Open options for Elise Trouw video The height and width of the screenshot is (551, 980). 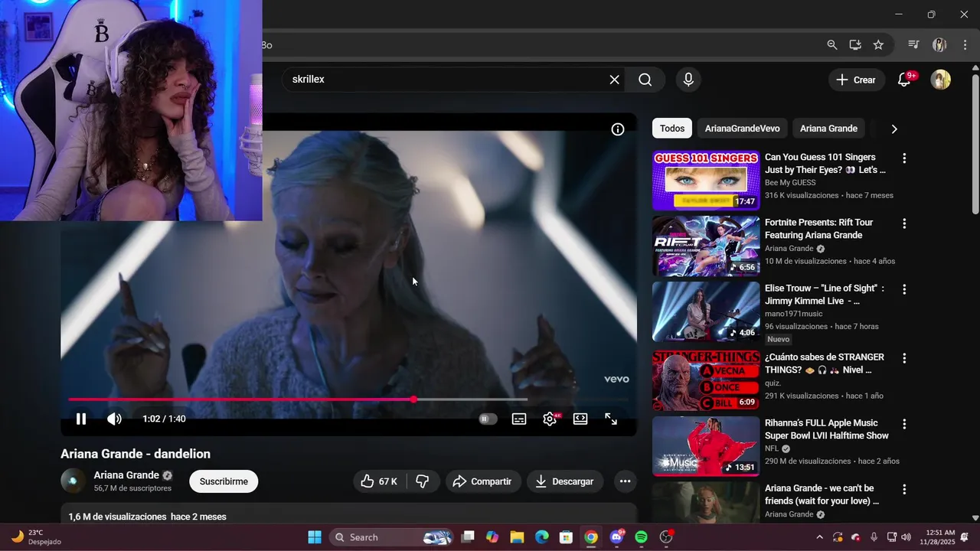(904, 289)
